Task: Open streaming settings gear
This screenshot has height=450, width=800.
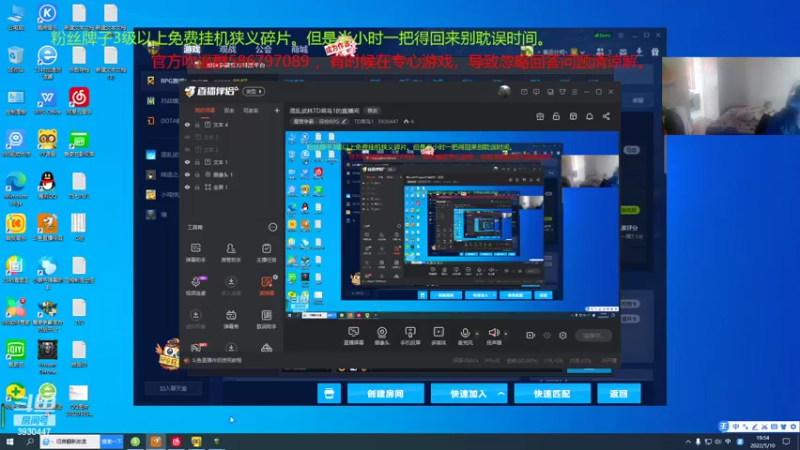Action: click(x=563, y=335)
